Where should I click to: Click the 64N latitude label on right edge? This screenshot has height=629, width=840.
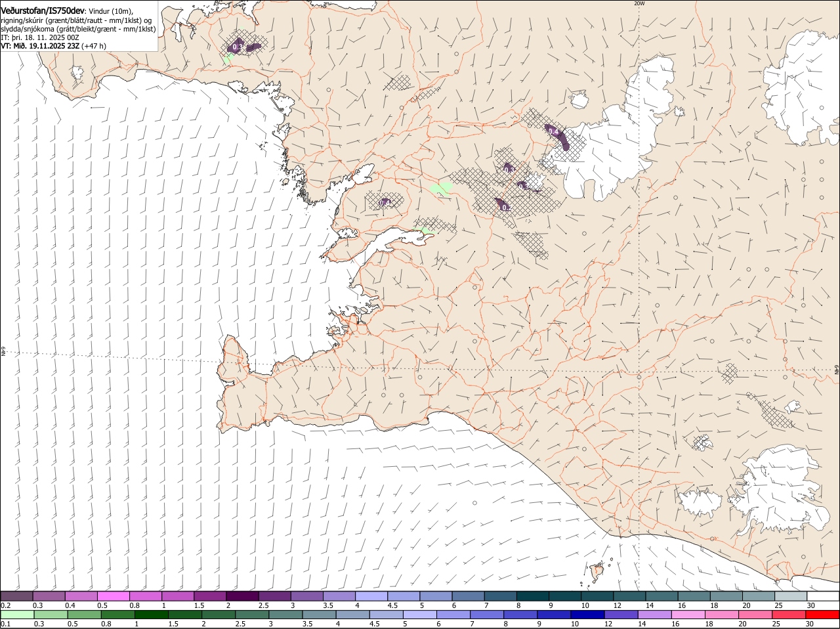click(x=836, y=371)
